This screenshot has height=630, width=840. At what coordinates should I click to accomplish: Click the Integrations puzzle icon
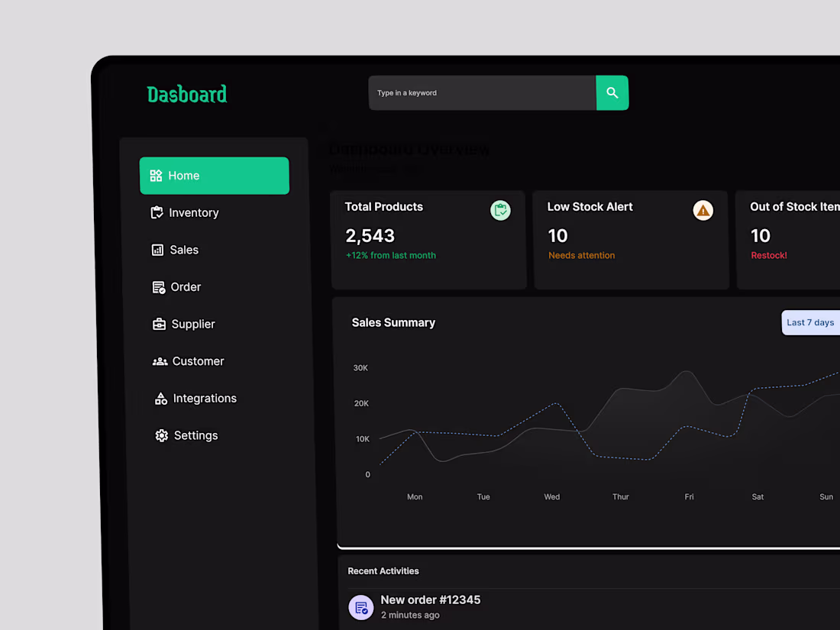pos(160,398)
